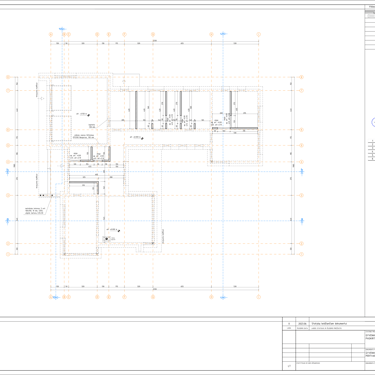Select the elevation marker in the central corridor
This screenshot has width=375, height=375.
pyautogui.click(x=137, y=137)
